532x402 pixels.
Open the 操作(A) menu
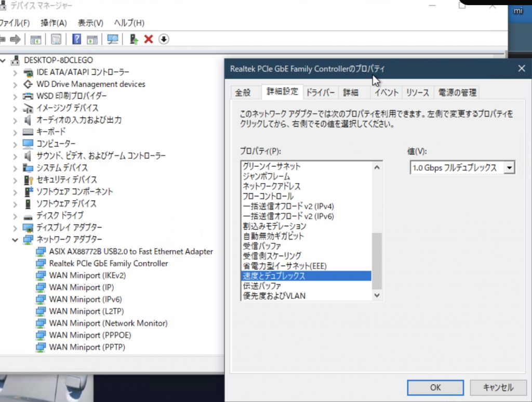[x=54, y=23]
